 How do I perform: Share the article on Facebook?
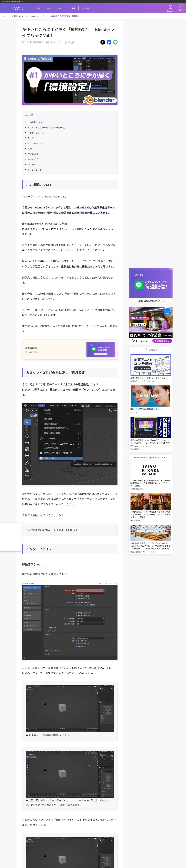(x=109, y=42)
